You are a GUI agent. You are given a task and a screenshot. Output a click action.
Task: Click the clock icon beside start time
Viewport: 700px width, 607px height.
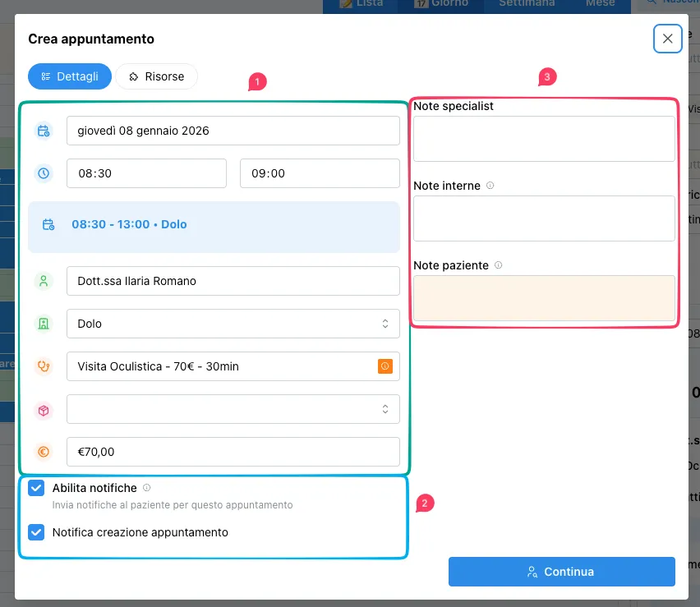[44, 173]
